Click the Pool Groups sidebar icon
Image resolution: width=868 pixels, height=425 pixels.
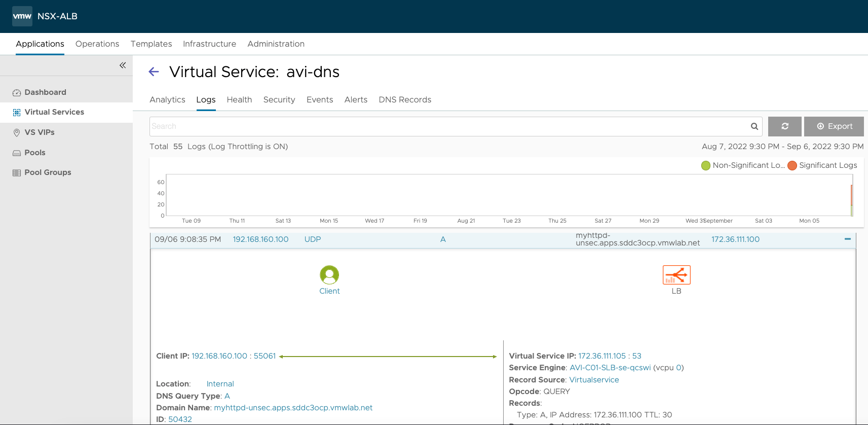click(17, 173)
